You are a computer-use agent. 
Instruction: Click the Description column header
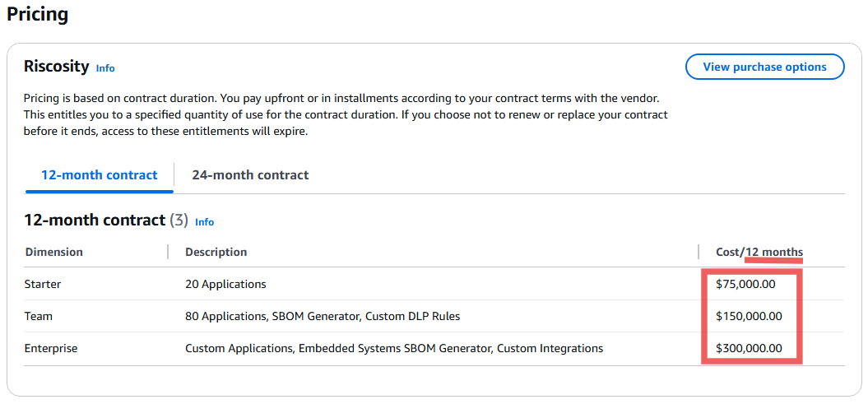pos(216,253)
